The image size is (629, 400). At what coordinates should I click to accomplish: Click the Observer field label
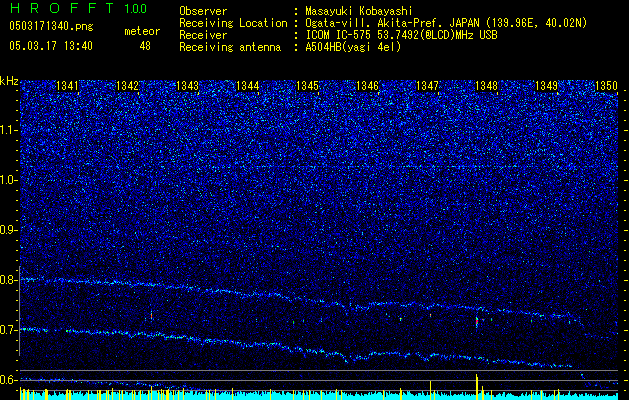pyautogui.click(x=203, y=11)
